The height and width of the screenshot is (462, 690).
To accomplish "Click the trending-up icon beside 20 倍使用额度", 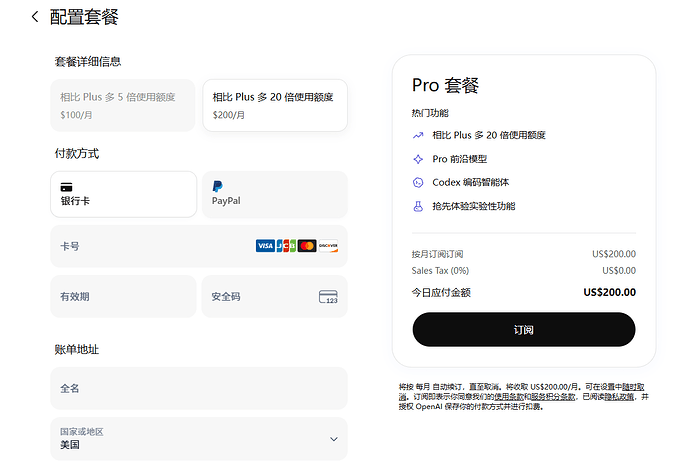I will [418, 136].
